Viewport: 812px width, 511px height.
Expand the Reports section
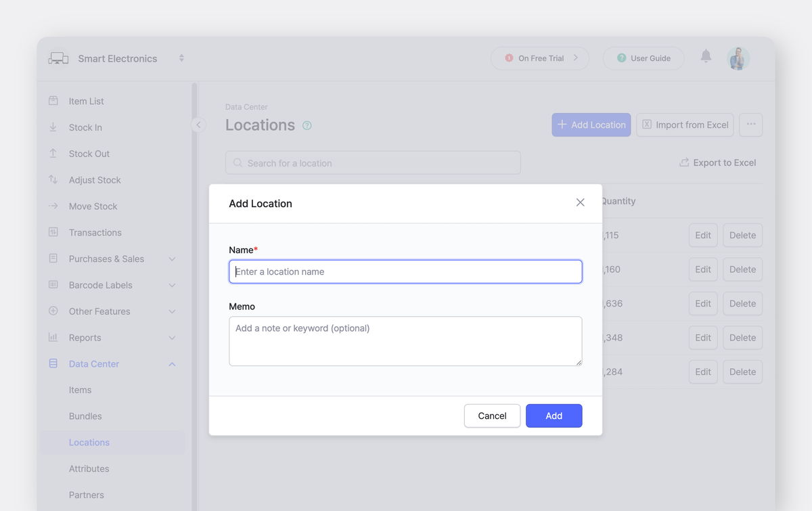coord(86,337)
